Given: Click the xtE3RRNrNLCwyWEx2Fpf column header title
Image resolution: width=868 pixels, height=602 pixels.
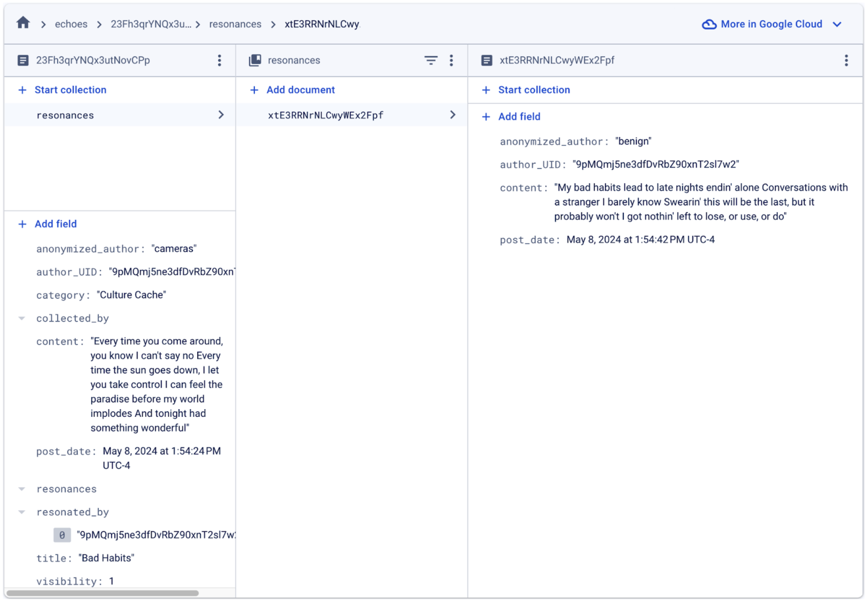Looking at the screenshot, I should 557,60.
